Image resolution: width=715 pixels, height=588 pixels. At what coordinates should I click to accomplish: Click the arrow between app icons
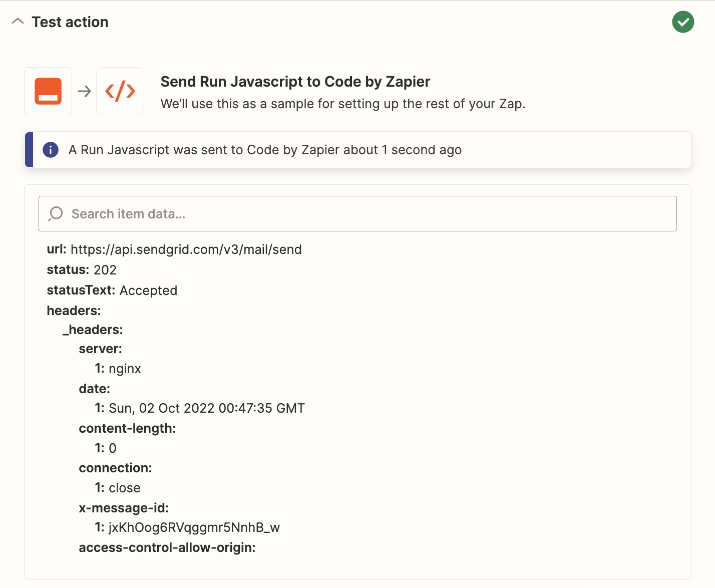click(x=84, y=91)
